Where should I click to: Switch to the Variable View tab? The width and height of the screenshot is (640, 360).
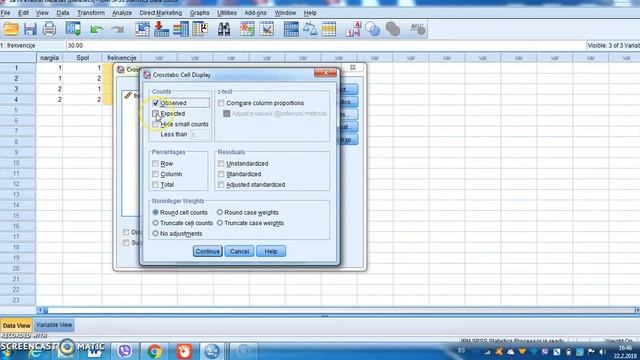coord(54,325)
